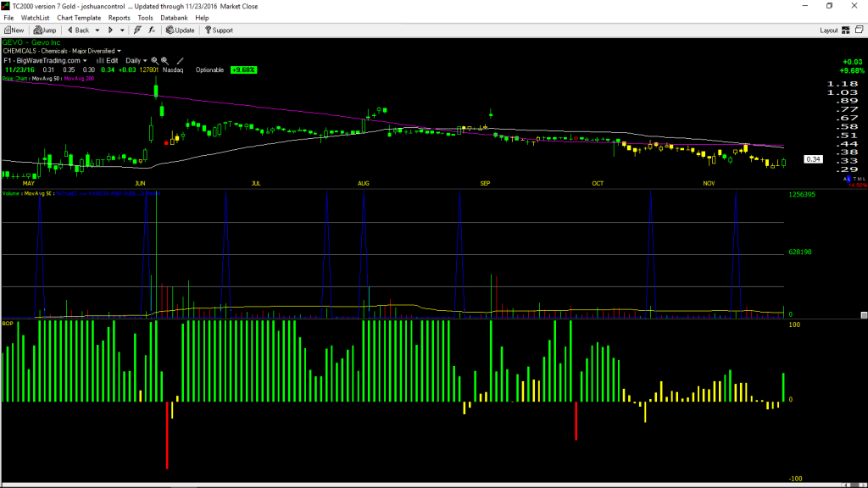Open the Tools menu
This screenshot has height=488, width=868.
click(145, 18)
